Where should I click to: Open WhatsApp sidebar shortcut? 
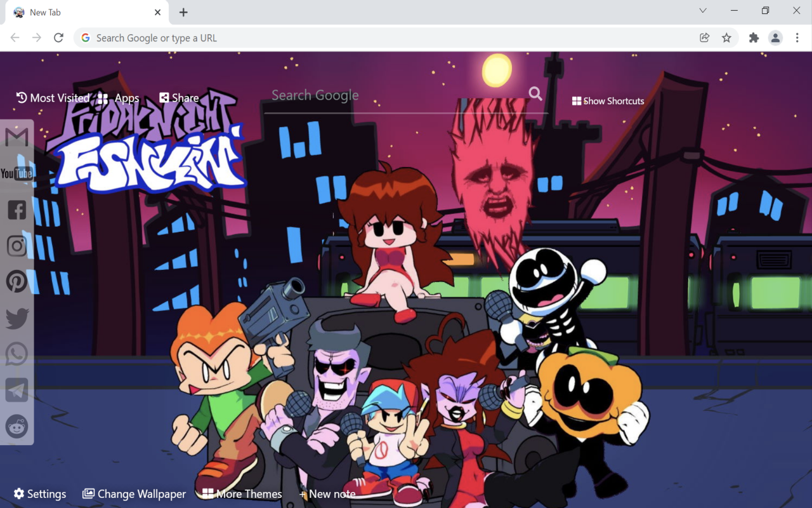[x=17, y=354]
